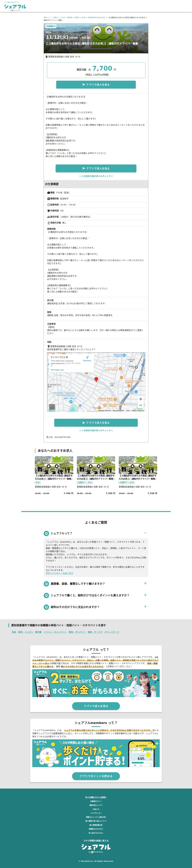Click the first アプリで求人を見る button under wage

tap(96, 85)
